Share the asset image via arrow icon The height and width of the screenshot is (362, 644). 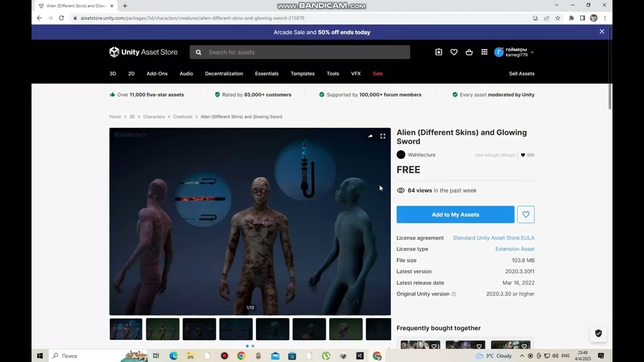370,136
